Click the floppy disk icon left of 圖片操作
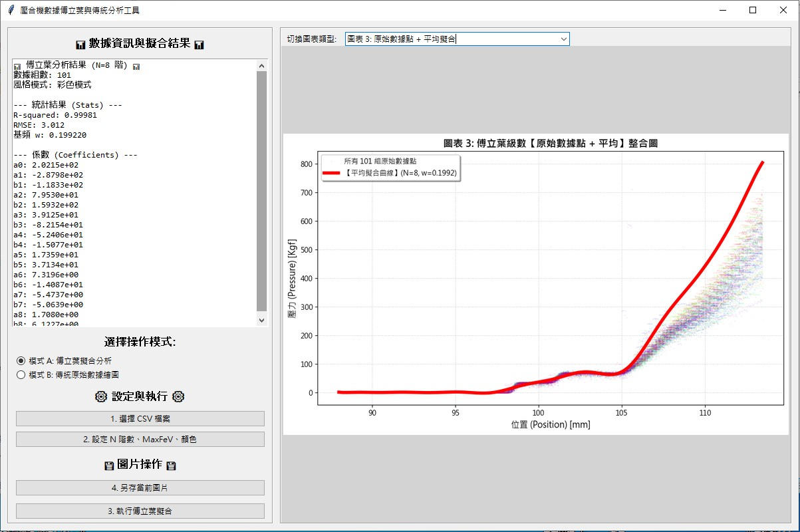 coord(109,466)
